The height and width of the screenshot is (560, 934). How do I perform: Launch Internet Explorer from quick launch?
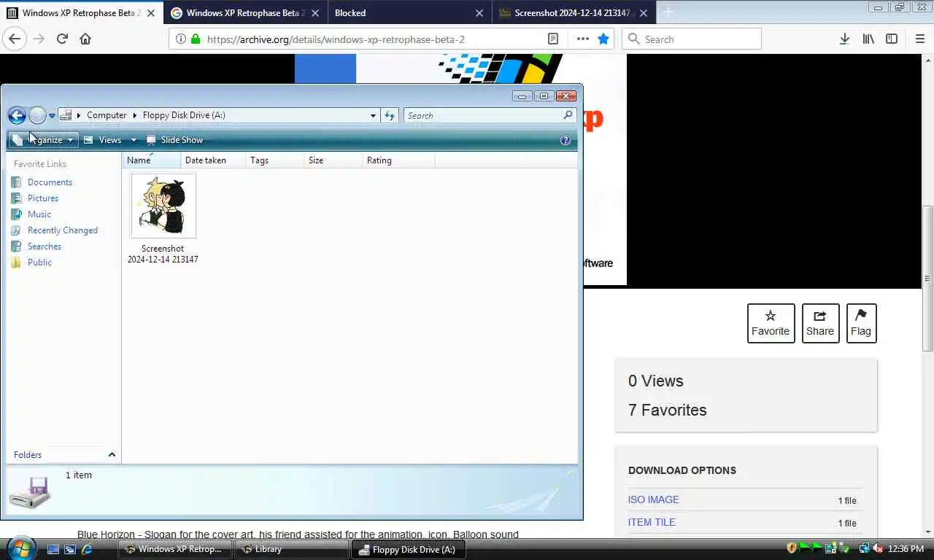tap(87, 549)
